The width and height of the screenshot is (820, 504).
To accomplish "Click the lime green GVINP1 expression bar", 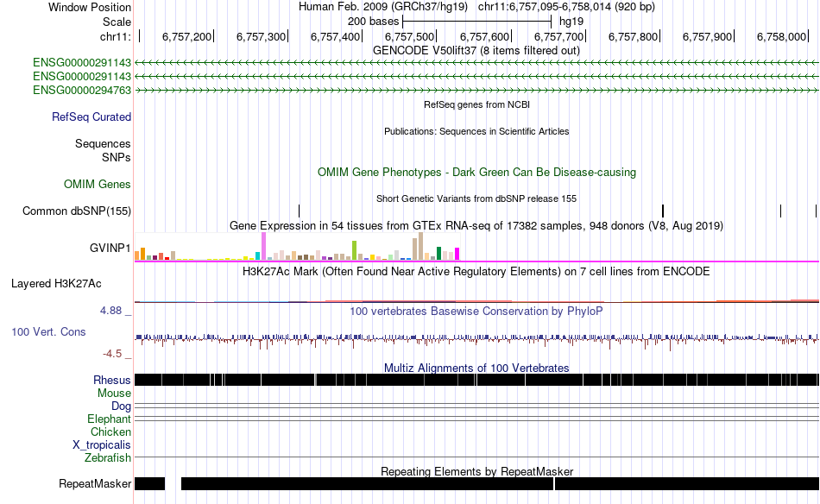I will tap(354, 250).
